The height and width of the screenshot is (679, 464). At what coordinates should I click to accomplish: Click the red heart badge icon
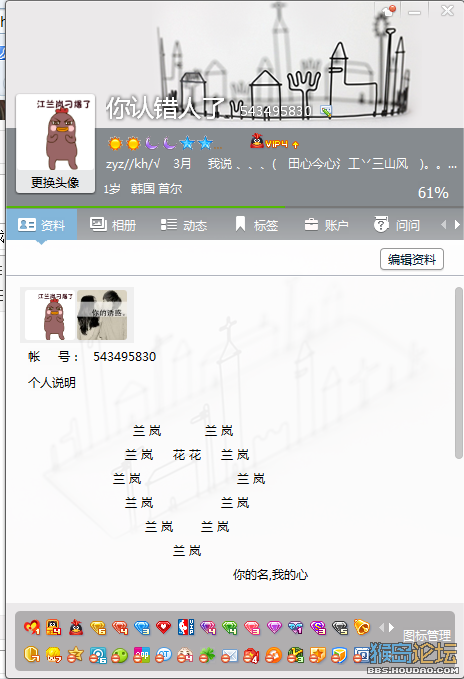point(164,627)
